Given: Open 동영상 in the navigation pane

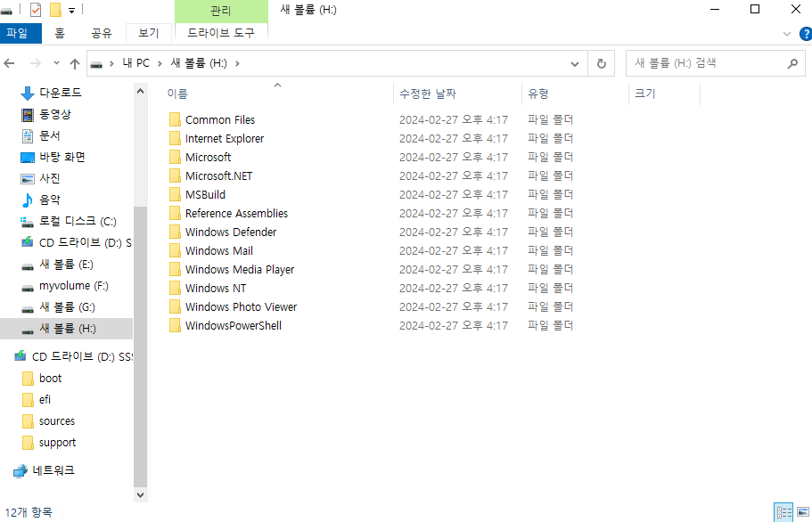Looking at the screenshot, I should pyautogui.click(x=55, y=114).
